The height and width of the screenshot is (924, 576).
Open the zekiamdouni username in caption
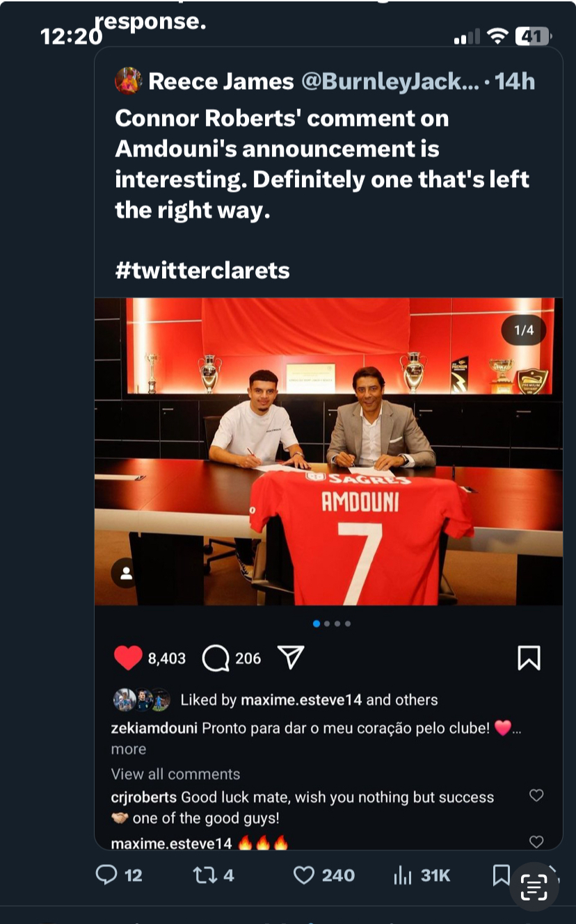point(154,728)
